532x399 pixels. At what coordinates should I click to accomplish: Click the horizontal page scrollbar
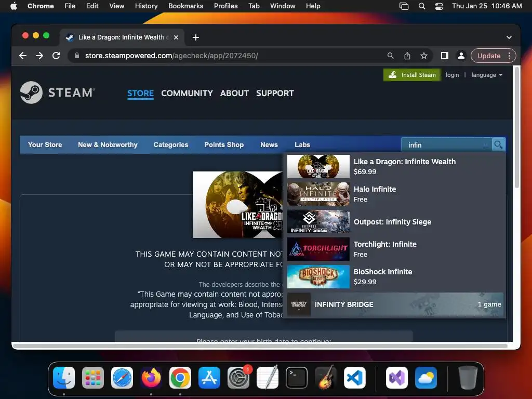click(x=261, y=346)
